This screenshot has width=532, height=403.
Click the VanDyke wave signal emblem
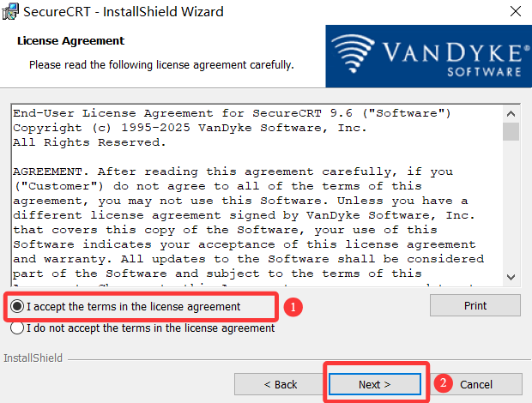(x=353, y=53)
